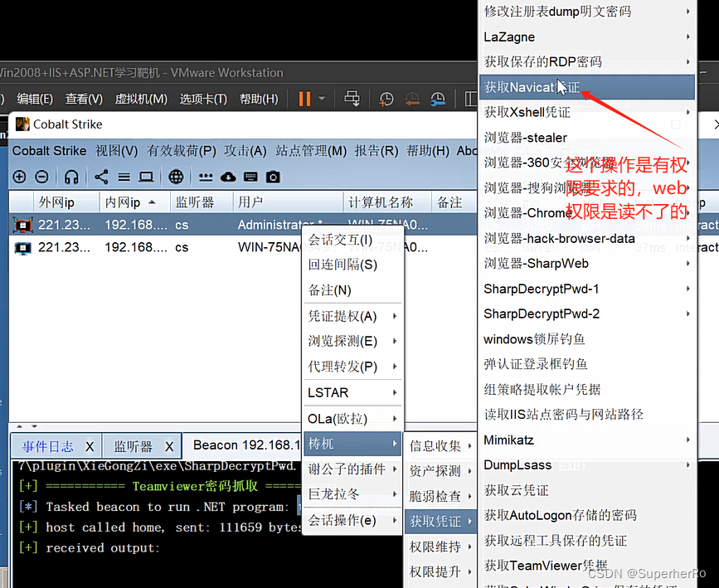Pause the virtual machine in VMware
Screen dimensions: 719x588
[x=305, y=99]
